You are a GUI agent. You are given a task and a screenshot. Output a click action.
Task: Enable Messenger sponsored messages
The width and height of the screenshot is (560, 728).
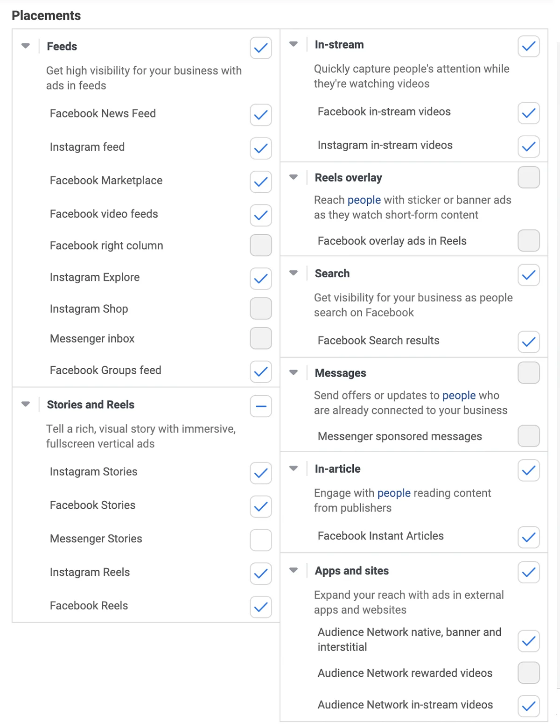(528, 436)
